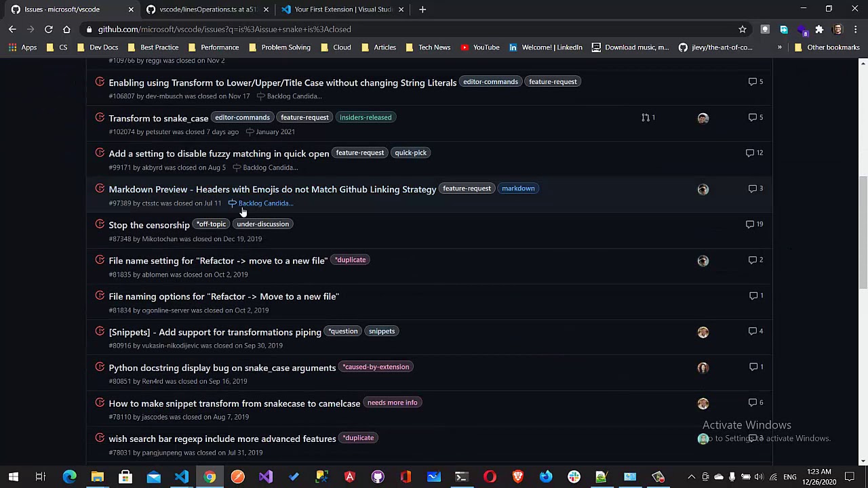Click the Chrome profile avatar
This screenshot has height=488, width=868.
tap(837, 29)
